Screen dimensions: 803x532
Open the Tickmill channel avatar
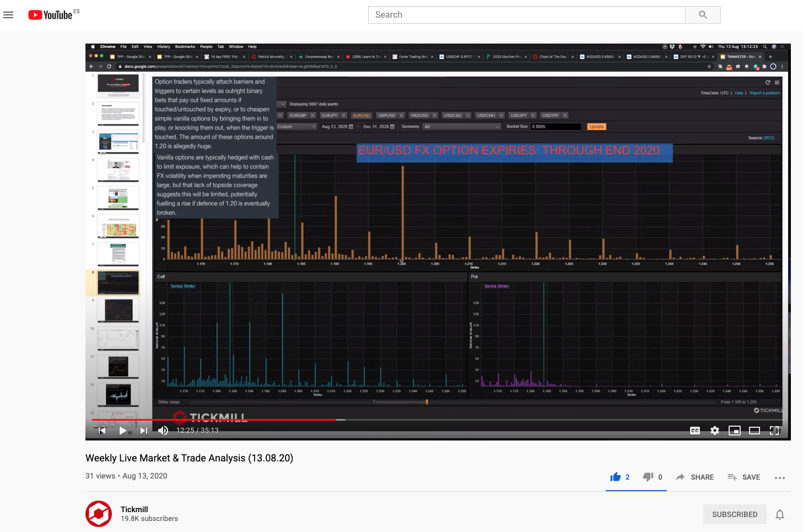tap(99, 514)
